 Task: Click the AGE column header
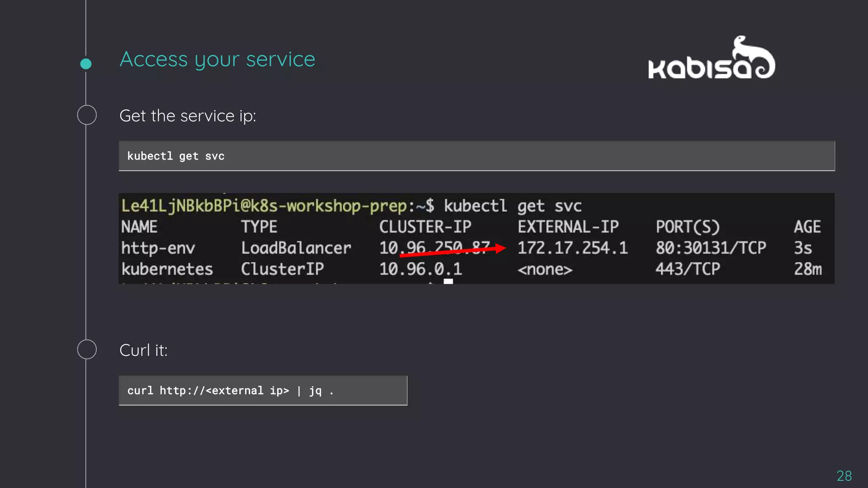point(807,227)
